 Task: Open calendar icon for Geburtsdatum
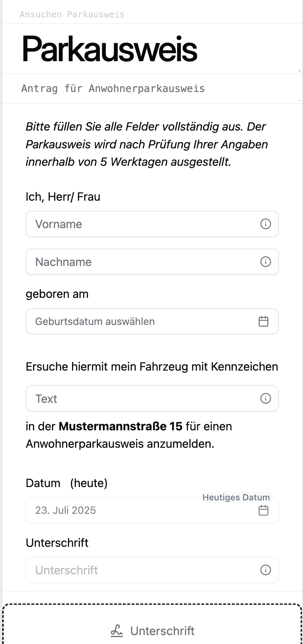click(x=263, y=321)
